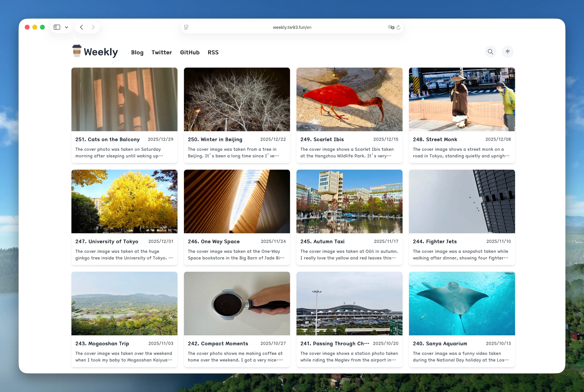Reload the page with refresh icon

[399, 27]
